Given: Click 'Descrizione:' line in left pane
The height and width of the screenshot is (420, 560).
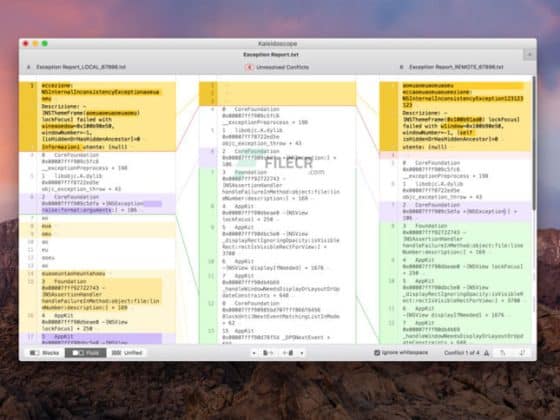Looking at the screenshot, I should click(64, 106).
